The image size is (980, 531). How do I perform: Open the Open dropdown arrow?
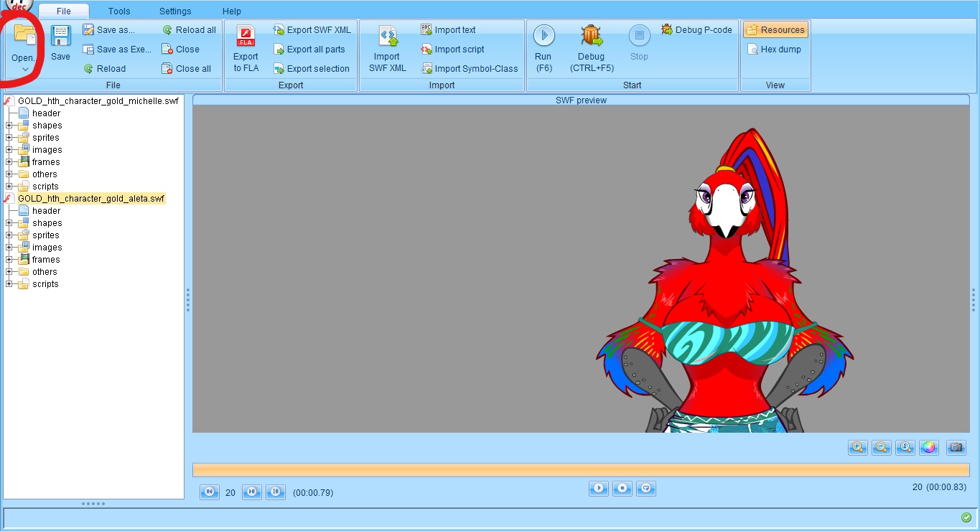25,70
